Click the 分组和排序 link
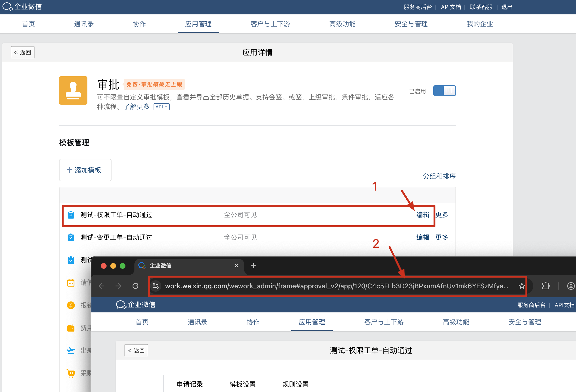The height and width of the screenshot is (392, 576). (439, 176)
